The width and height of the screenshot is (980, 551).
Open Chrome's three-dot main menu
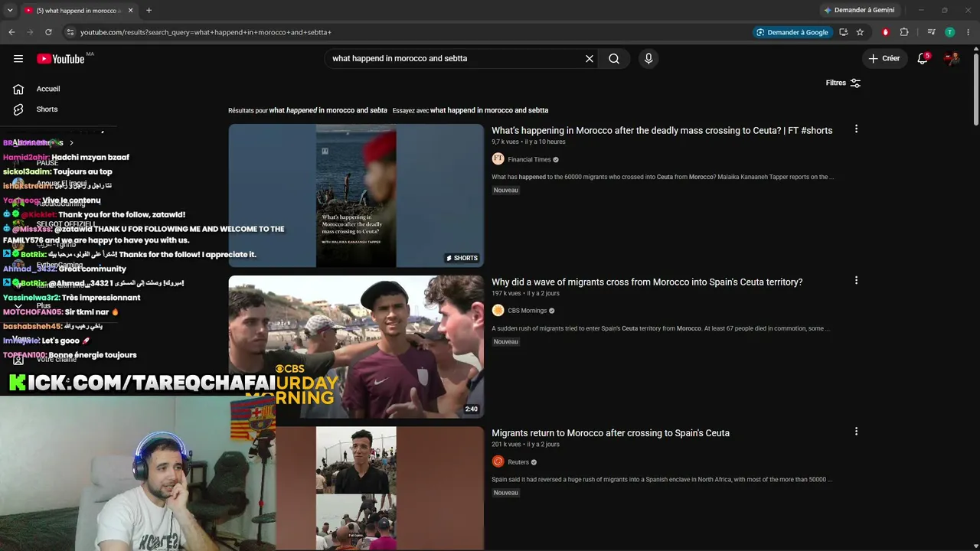pos(969,32)
